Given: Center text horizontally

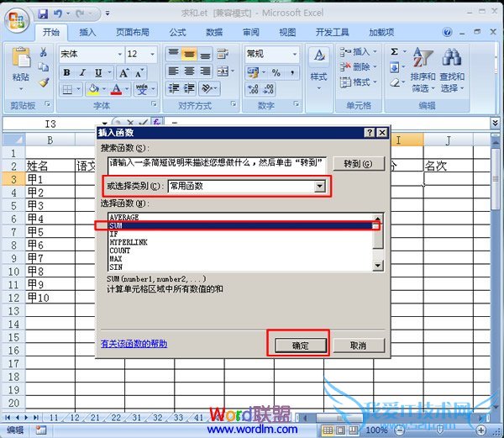Looking at the screenshot, I should click(x=189, y=71).
